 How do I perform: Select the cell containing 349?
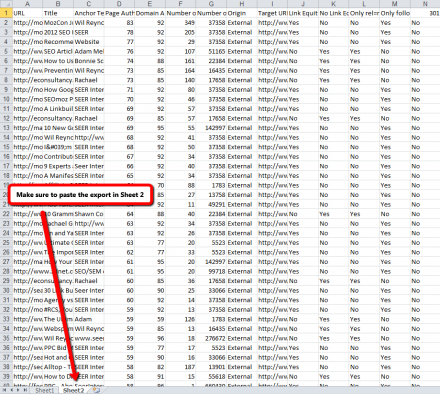(180, 23)
